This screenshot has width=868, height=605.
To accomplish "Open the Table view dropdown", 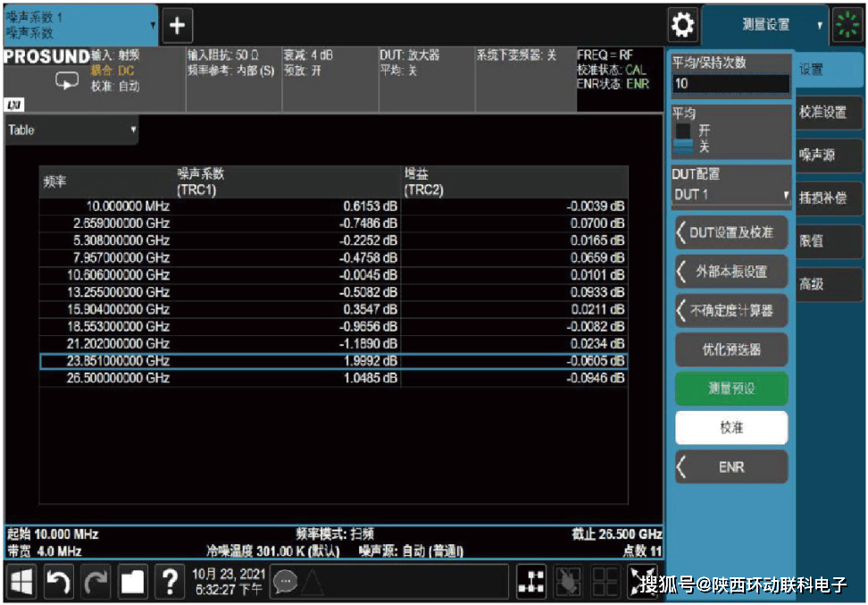I will pos(72,130).
